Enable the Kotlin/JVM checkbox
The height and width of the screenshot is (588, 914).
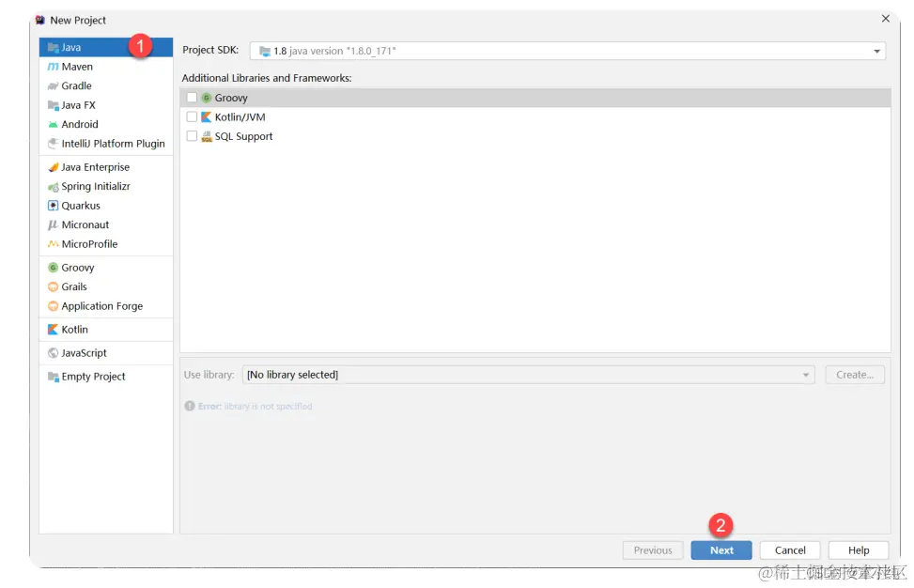coord(192,116)
